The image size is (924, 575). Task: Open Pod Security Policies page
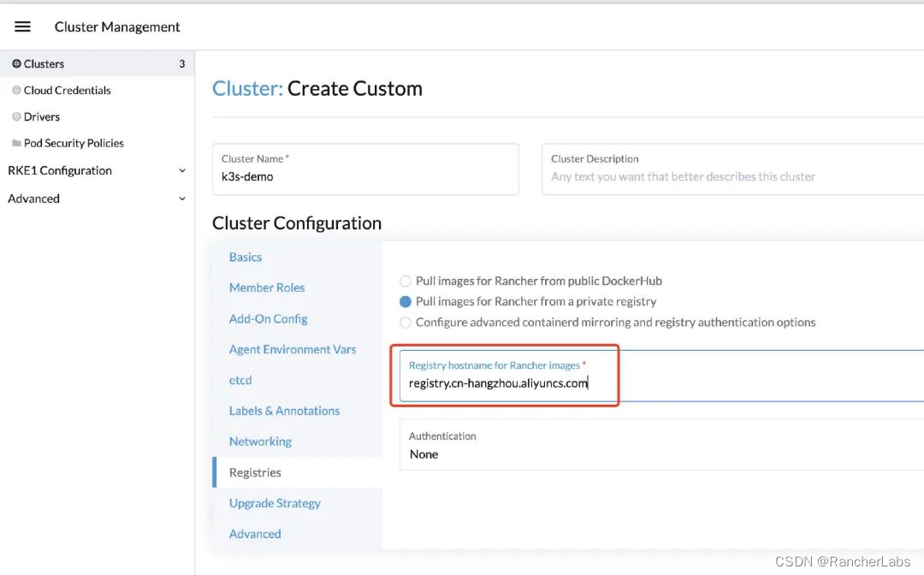click(x=74, y=144)
